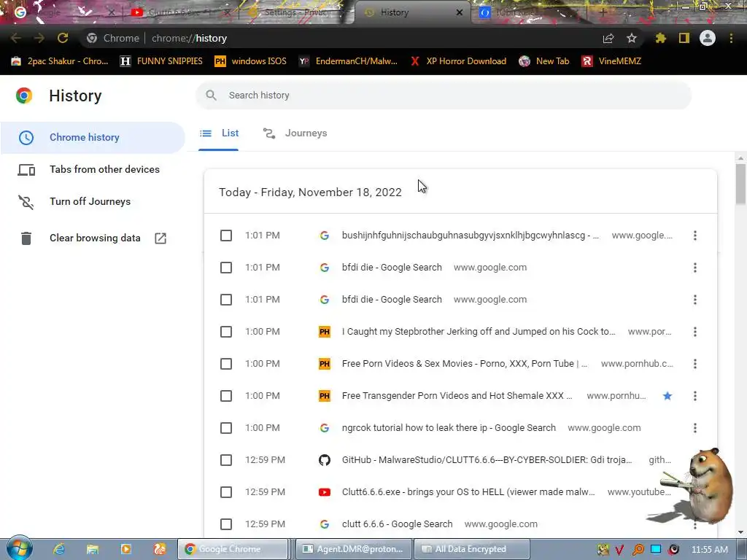Screen dimensions: 747x560
Task: Switch to the List tab
Action: [x=219, y=133]
